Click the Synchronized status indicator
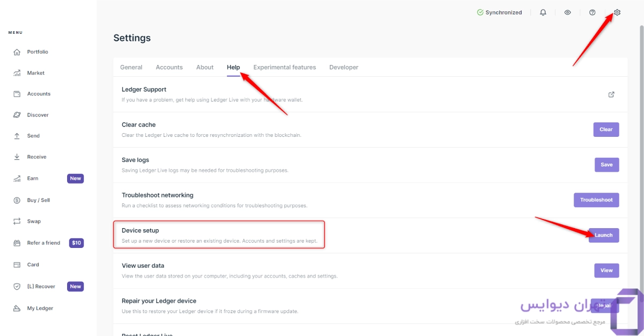The height and width of the screenshot is (336, 644). point(499,12)
